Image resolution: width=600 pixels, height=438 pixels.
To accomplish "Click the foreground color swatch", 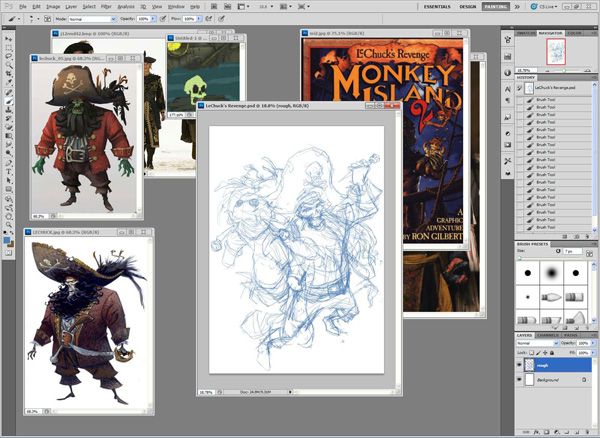I will click(7, 240).
